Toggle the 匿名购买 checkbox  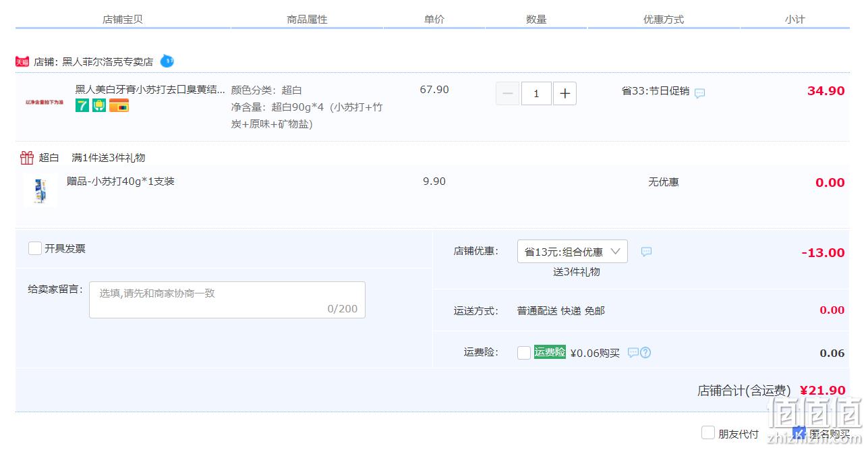pyautogui.click(x=799, y=432)
